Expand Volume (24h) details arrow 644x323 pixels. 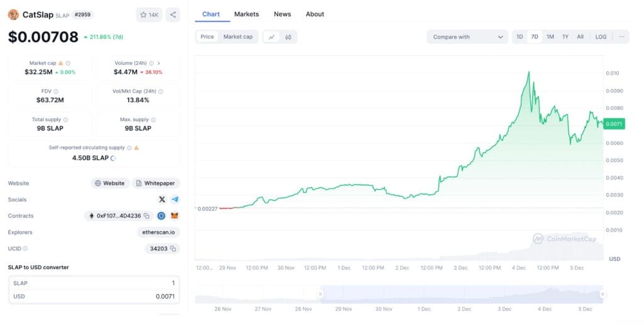click(158, 63)
